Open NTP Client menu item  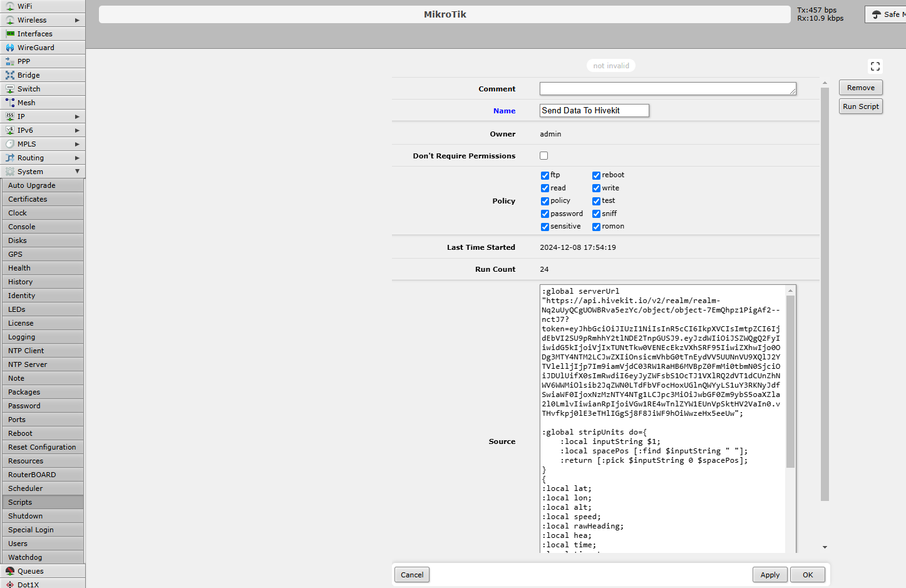pos(43,351)
